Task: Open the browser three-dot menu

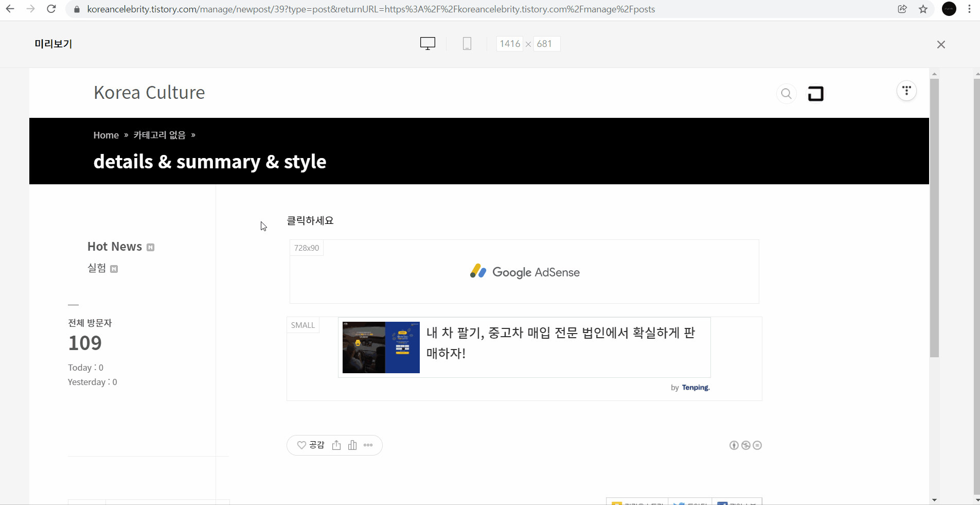Action: 970,9
